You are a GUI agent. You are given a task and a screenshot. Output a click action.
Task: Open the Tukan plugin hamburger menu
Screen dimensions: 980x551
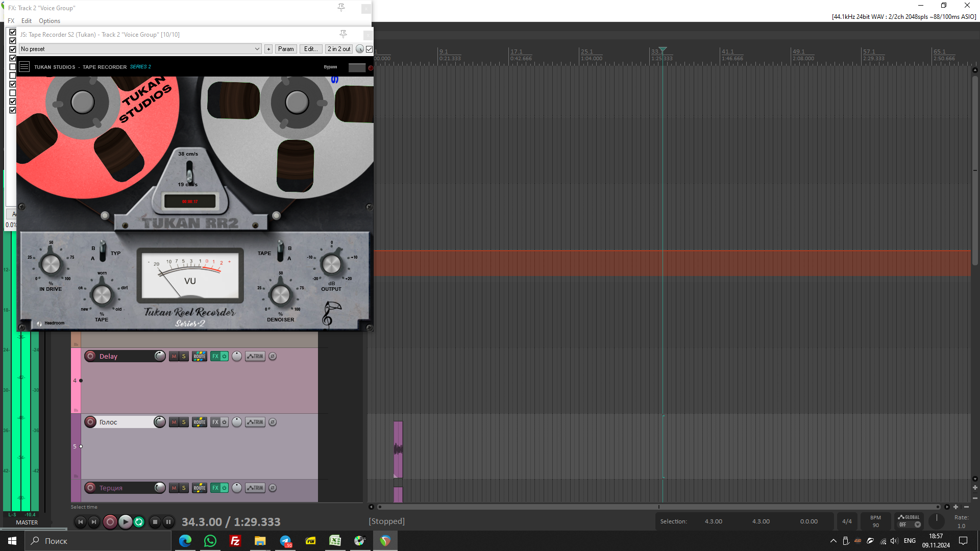tap(24, 67)
